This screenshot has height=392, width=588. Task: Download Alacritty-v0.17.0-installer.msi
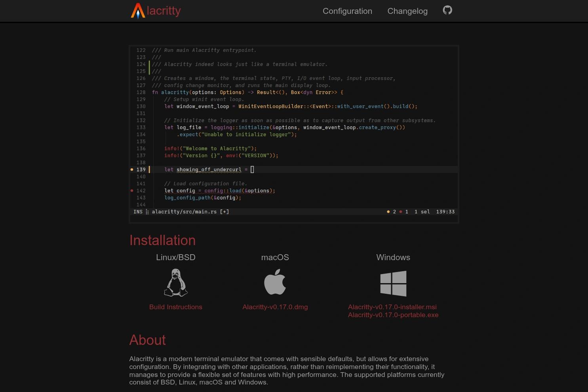392,307
